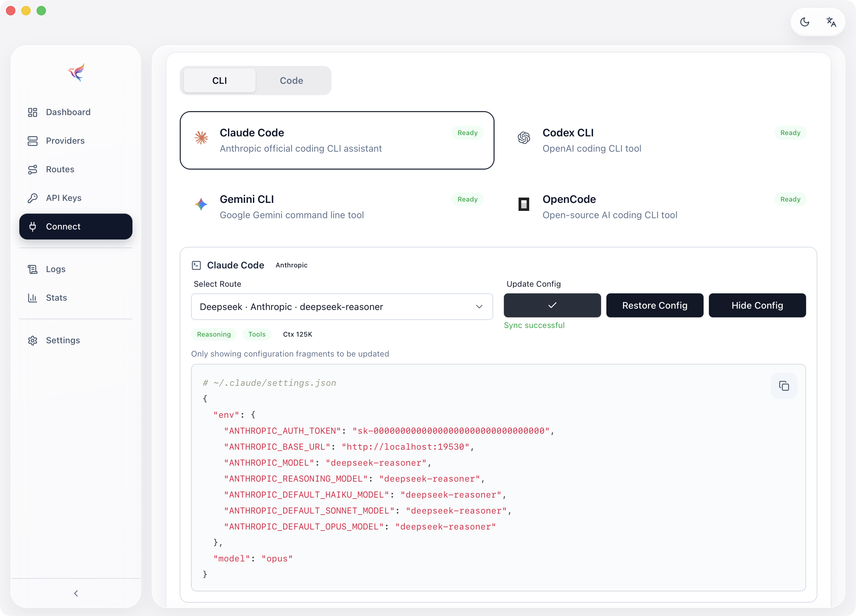Collapse the sidebar with the left chevron
This screenshot has height=616, width=856.
(x=76, y=593)
